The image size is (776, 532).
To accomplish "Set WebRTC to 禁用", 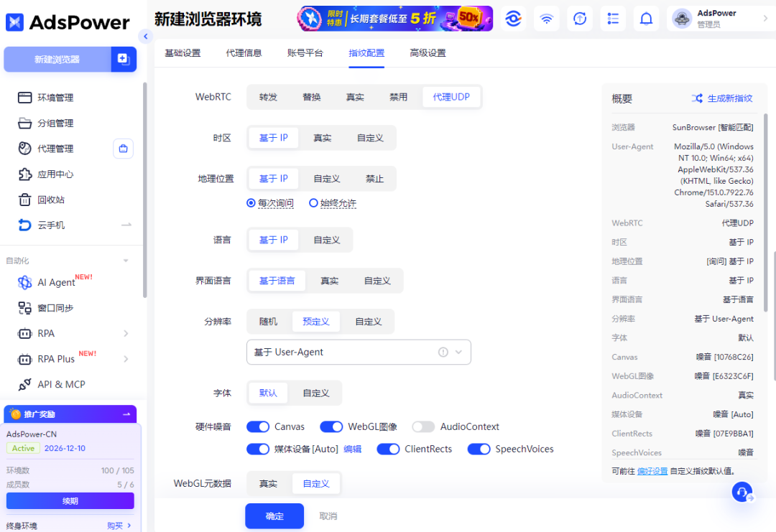I will pos(398,97).
